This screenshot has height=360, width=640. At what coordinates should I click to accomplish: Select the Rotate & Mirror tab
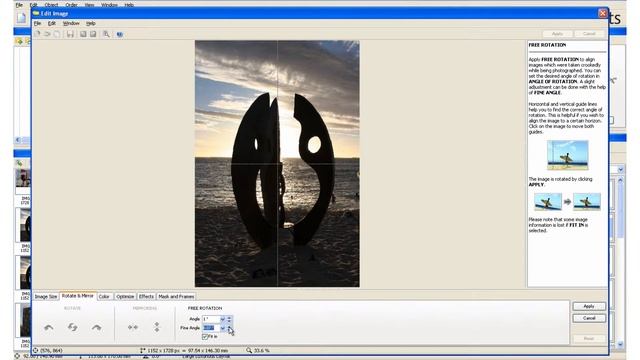[78, 296]
